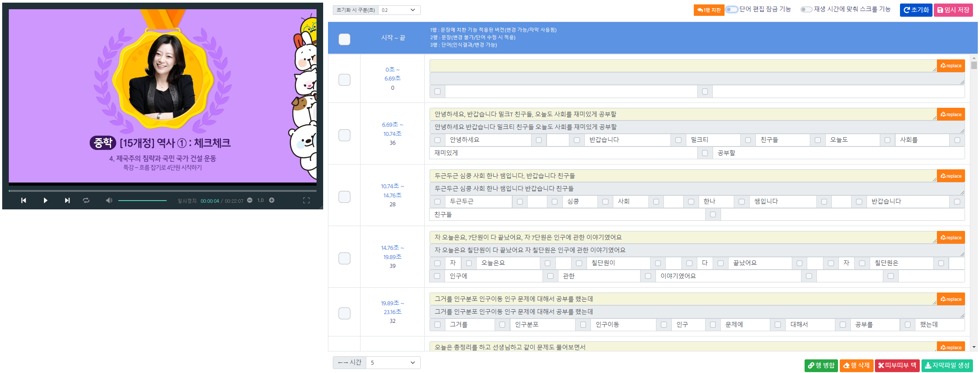Screen dimensions: 980x373
Task: Click the 6.69초~10.74초 timestamp link
Action: click(393, 129)
